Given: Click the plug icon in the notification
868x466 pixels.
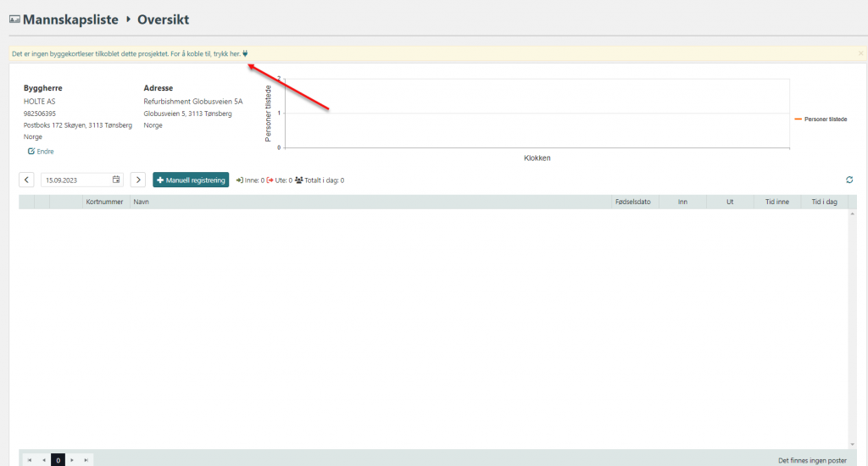Looking at the screenshot, I should pos(246,53).
